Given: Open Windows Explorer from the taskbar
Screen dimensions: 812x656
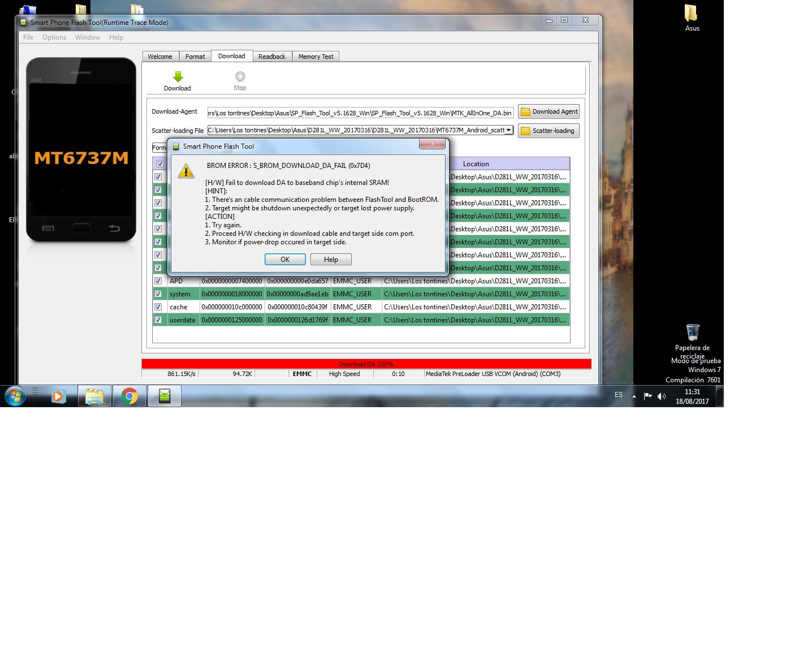Looking at the screenshot, I should [94, 396].
